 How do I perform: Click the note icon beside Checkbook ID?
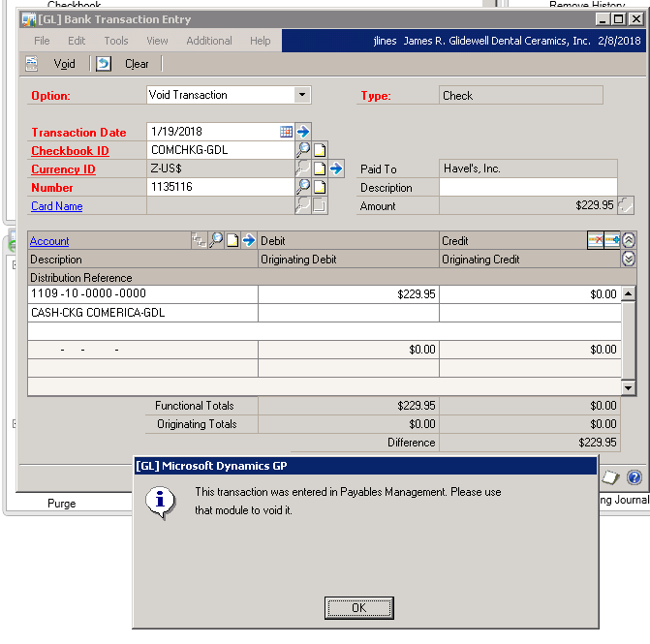(320, 150)
